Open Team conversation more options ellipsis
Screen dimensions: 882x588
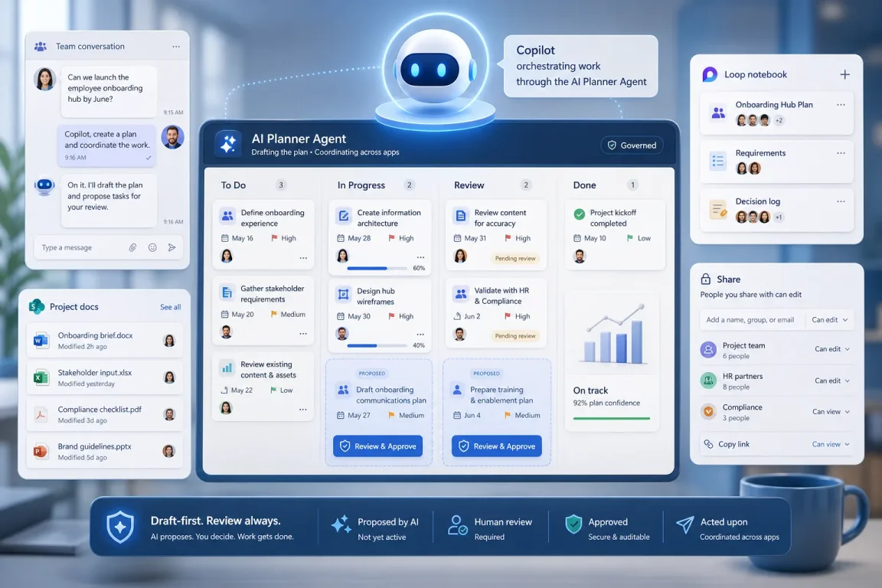point(176,47)
